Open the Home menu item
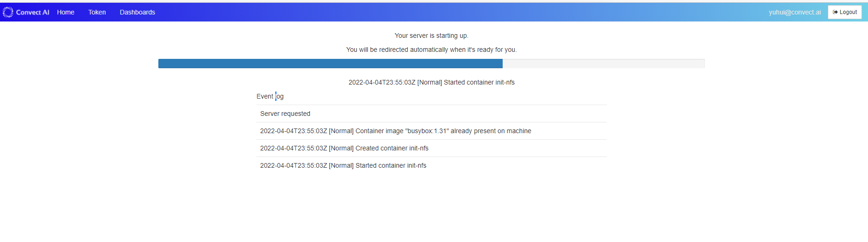Screen dimensions: 868x242 point(65,12)
